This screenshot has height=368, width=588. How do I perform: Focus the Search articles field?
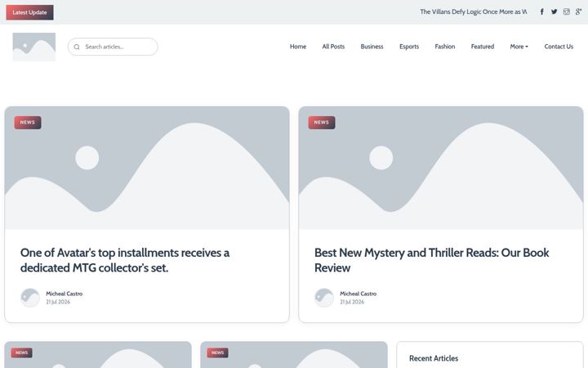(x=113, y=47)
